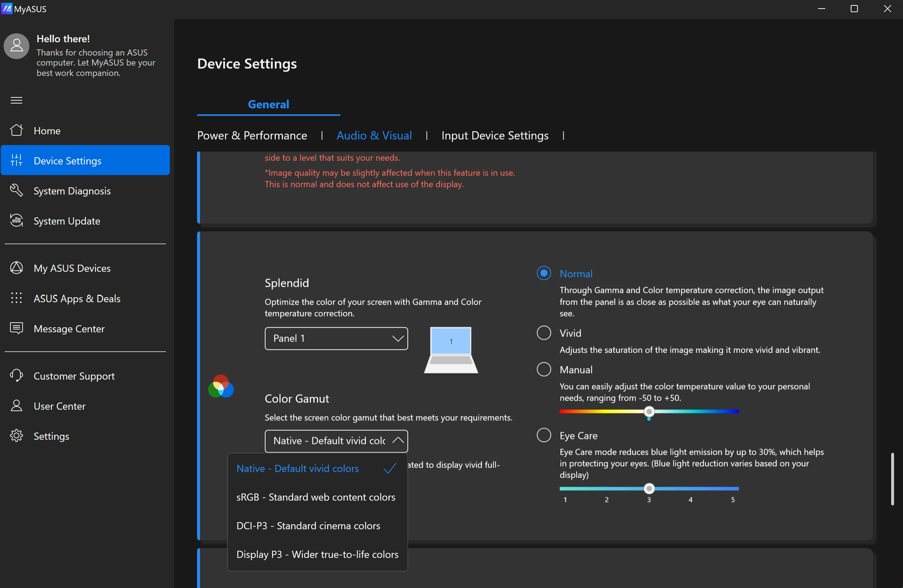Choose sRGB - Standard web content colors
The height and width of the screenshot is (588, 903).
pyautogui.click(x=316, y=497)
